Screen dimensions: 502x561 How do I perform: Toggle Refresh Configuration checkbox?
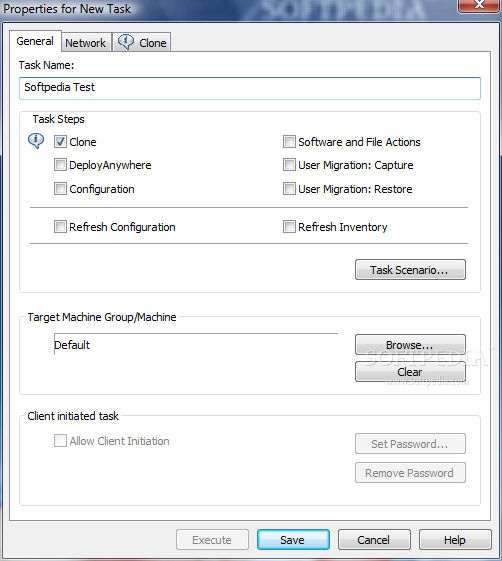(x=60, y=226)
